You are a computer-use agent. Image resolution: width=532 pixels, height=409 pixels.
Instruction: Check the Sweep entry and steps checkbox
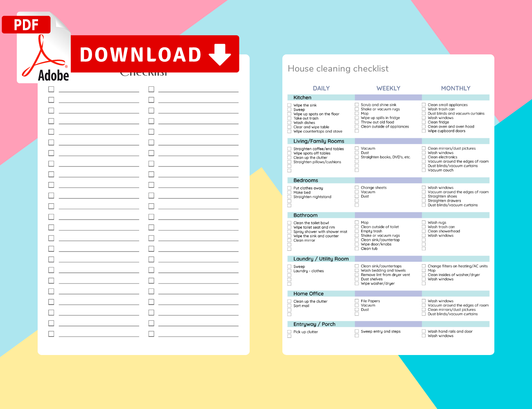(356, 331)
